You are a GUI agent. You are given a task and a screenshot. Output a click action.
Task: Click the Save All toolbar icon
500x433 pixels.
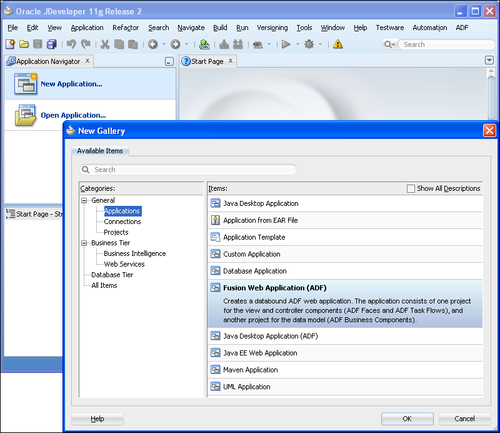pyautogui.click(x=52, y=44)
